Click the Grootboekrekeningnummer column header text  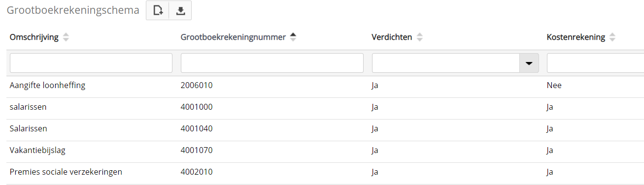233,37
